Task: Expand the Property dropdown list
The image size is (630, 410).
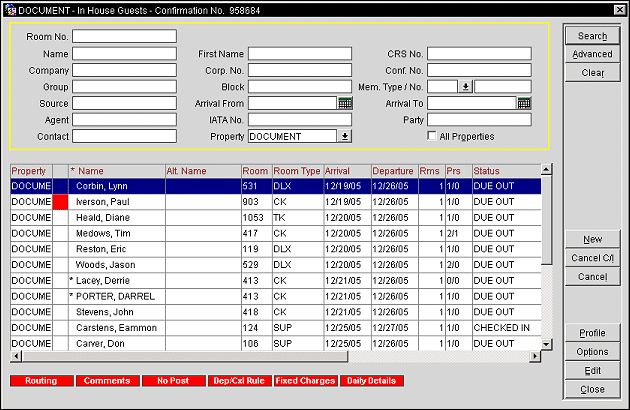Action: point(345,136)
